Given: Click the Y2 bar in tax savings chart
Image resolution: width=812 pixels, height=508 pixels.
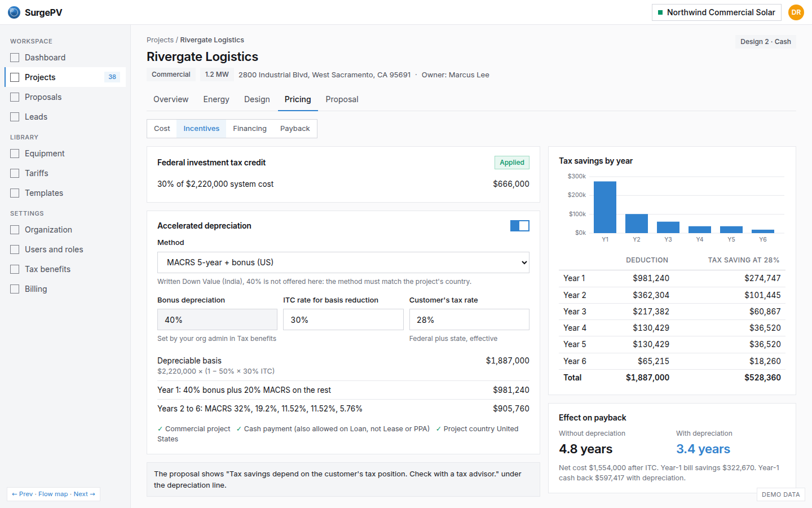Looking at the screenshot, I should 637,224.
